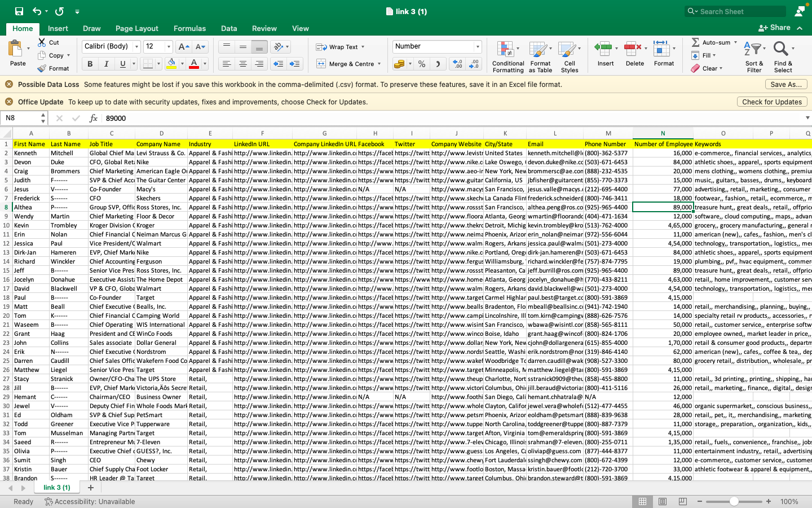This screenshot has height=508, width=812.
Task: Click the fill colour paint bucket
Action: (x=171, y=64)
